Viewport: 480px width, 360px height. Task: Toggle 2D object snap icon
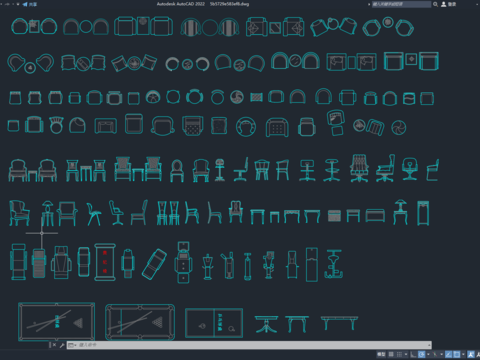pyautogui.click(x=457, y=354)
